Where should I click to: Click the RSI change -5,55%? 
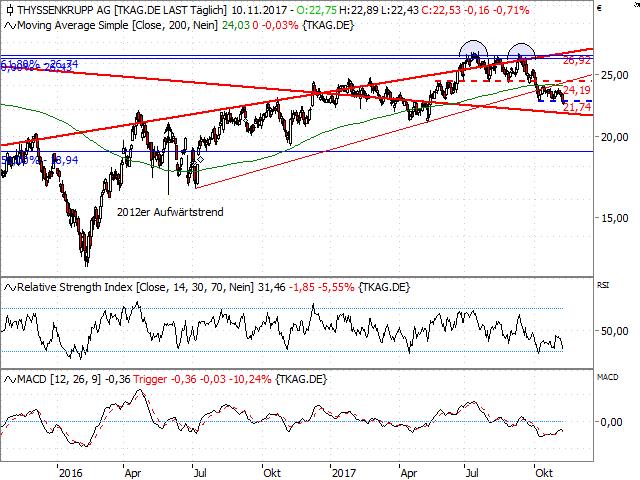(336, 287)
